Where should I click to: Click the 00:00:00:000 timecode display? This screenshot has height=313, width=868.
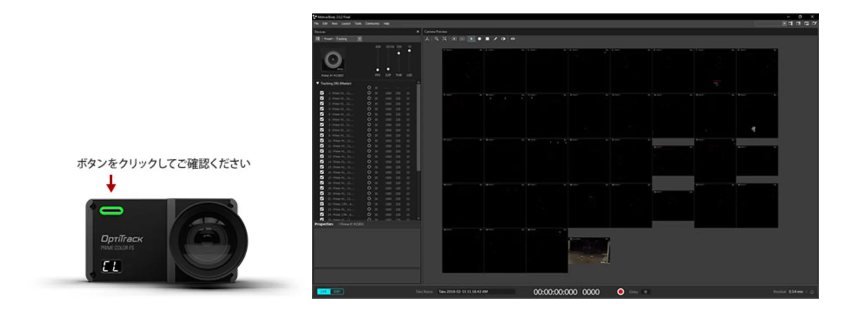555,292
